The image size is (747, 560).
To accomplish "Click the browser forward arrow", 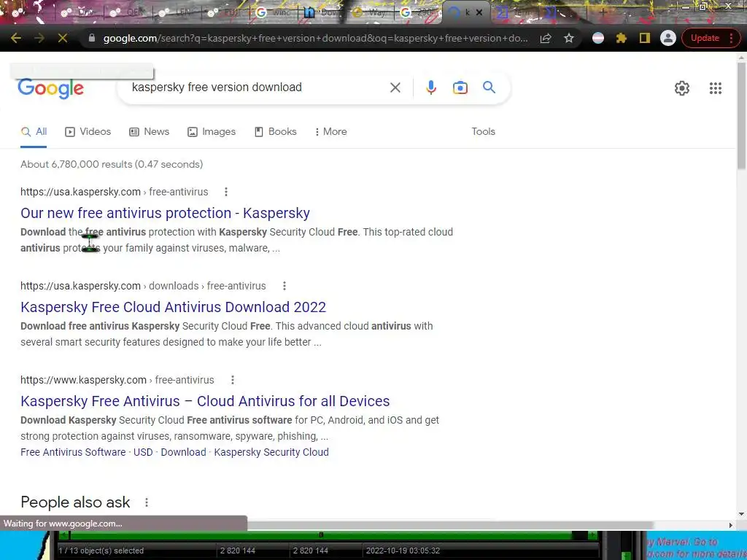I will [x=39, y=38].
